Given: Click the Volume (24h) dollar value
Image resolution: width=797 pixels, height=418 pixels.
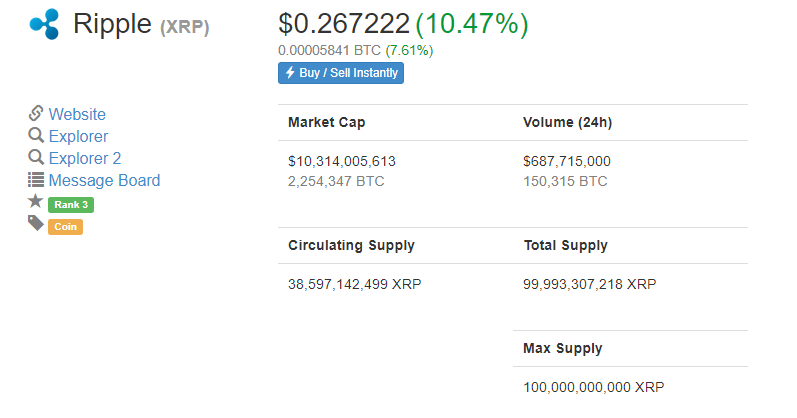Looking at the screenshot, I should click(x=567, y=161).
